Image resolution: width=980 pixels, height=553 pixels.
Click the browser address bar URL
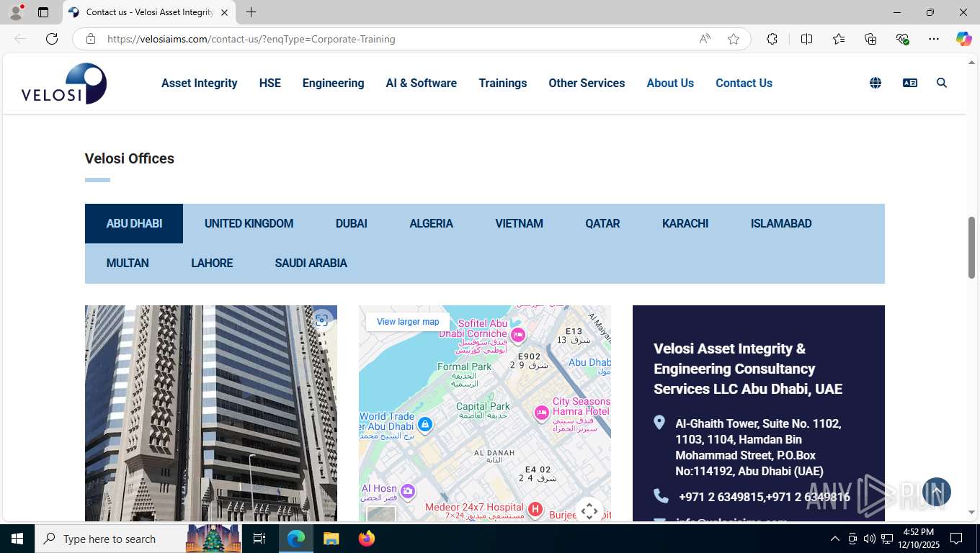pyautogui.click(x=251, y=39)
